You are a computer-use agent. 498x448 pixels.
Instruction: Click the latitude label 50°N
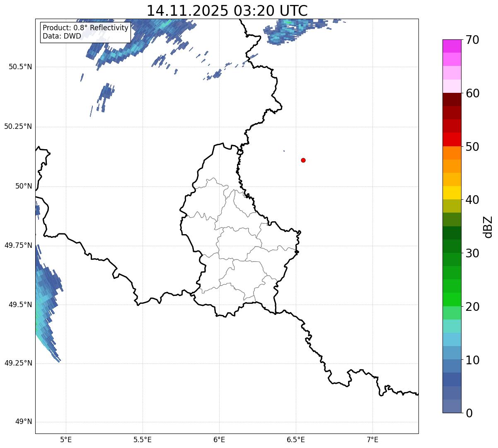[x=24, y=186]
